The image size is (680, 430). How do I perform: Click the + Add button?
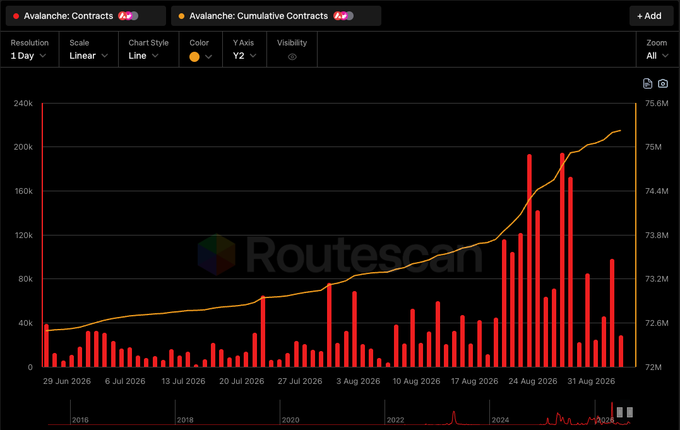(651, 16)
